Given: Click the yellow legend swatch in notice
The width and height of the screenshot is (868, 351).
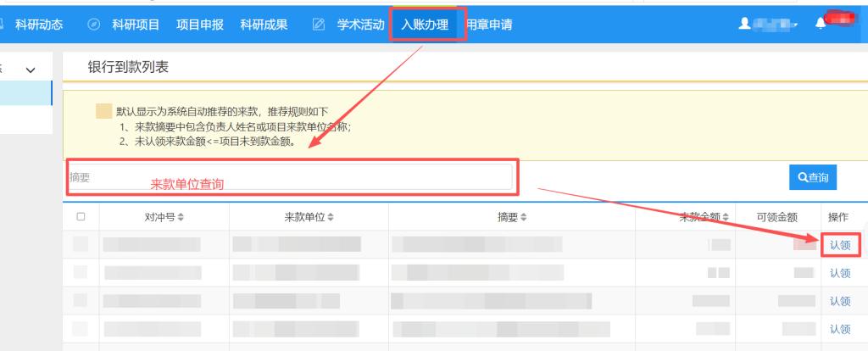Looking at the screenshot, I should coord(103,111).
